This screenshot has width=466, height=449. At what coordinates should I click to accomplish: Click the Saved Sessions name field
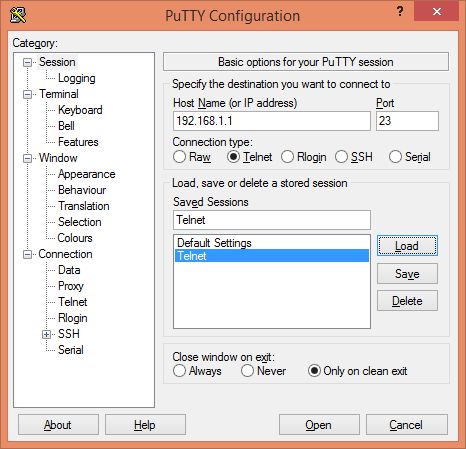272,220
